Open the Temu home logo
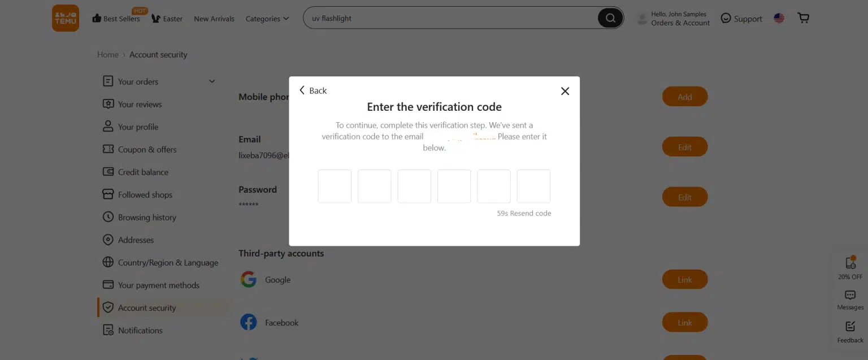Image resolution: width=868 pixels, height=360 pixels. [65, 18]
